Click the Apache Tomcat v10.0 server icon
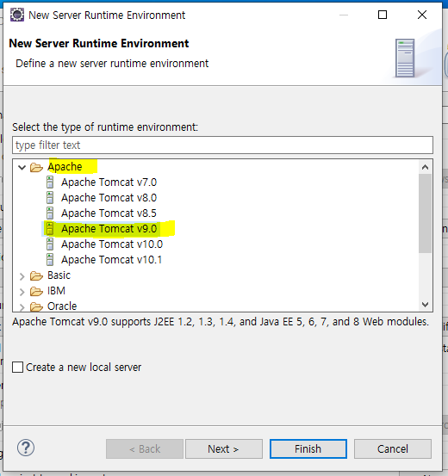448x476 pixels. (50, 244)
